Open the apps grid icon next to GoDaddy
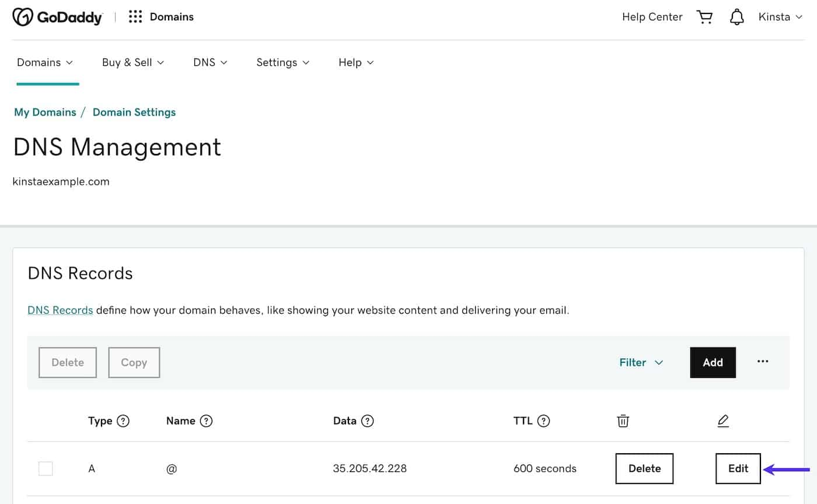Image resolution: width=817 pixels, height=504 pixels. tap(135, 16)
